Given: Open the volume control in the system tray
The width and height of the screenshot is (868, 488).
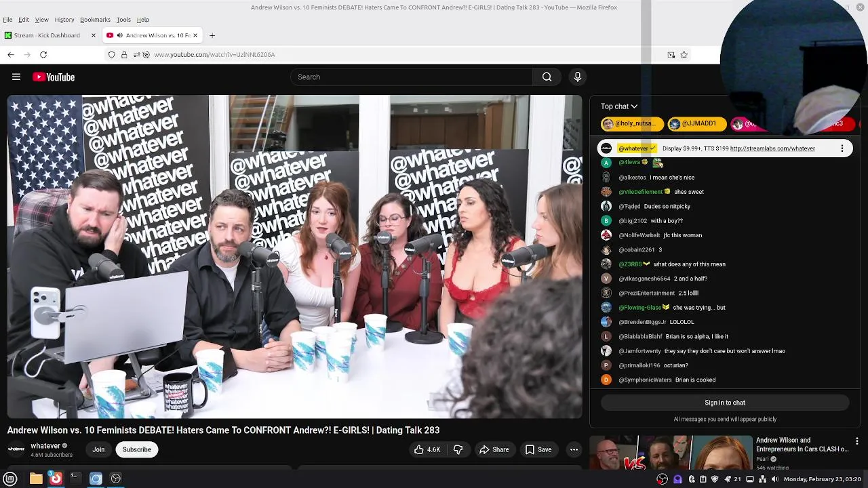Looking at the screenshot, I should pyautogui.click(x=774, y=479).
